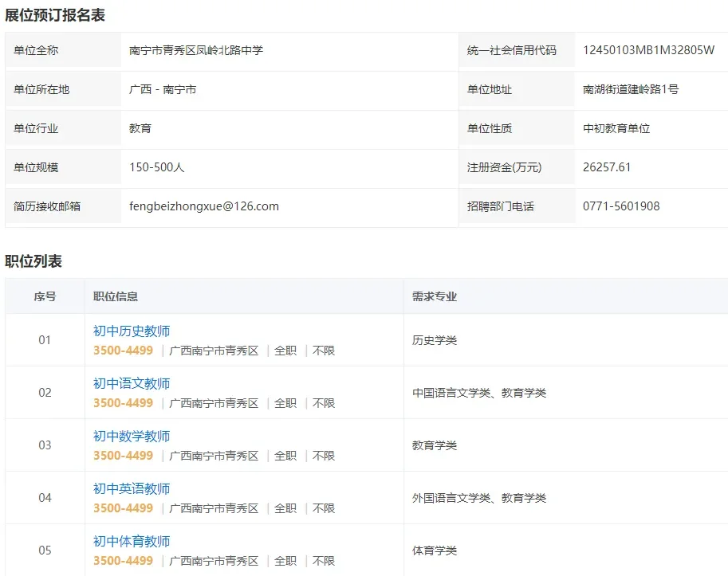728x576 pixels.
Task: Click 全职 in the 初中数学教师 row
Action: pos(285,456)
